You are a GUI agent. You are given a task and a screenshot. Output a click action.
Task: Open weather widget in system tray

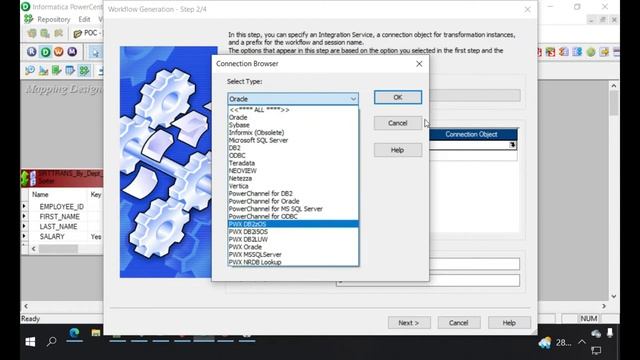click(x=554, y=343)
